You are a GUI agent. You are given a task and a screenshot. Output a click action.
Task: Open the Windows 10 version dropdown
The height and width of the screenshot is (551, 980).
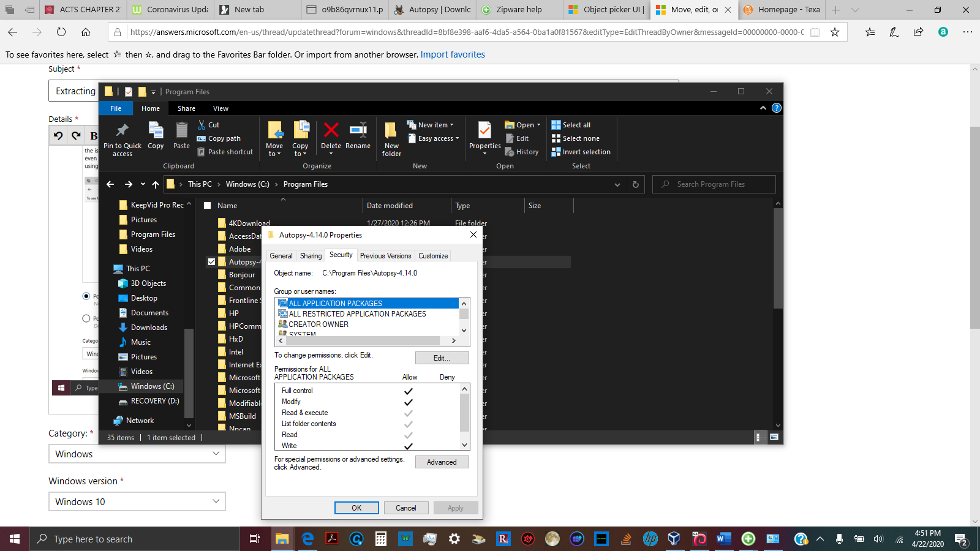coord(137,501)
